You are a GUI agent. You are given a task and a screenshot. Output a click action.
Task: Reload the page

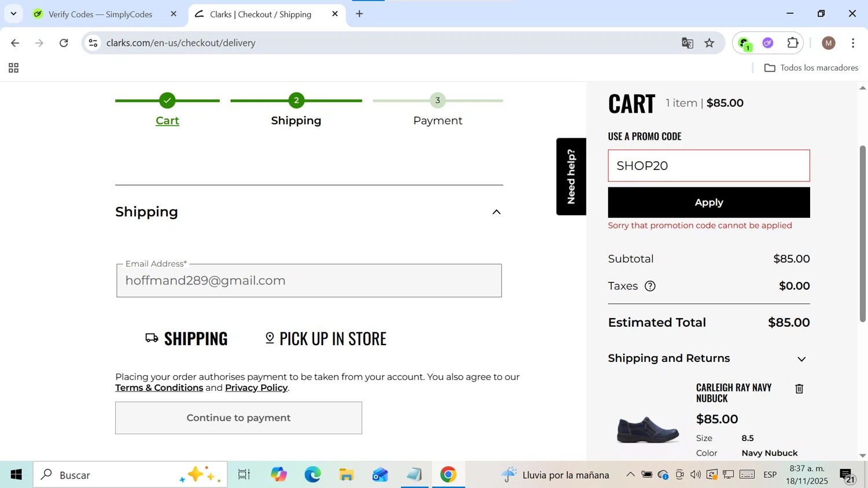click(64, 43)
